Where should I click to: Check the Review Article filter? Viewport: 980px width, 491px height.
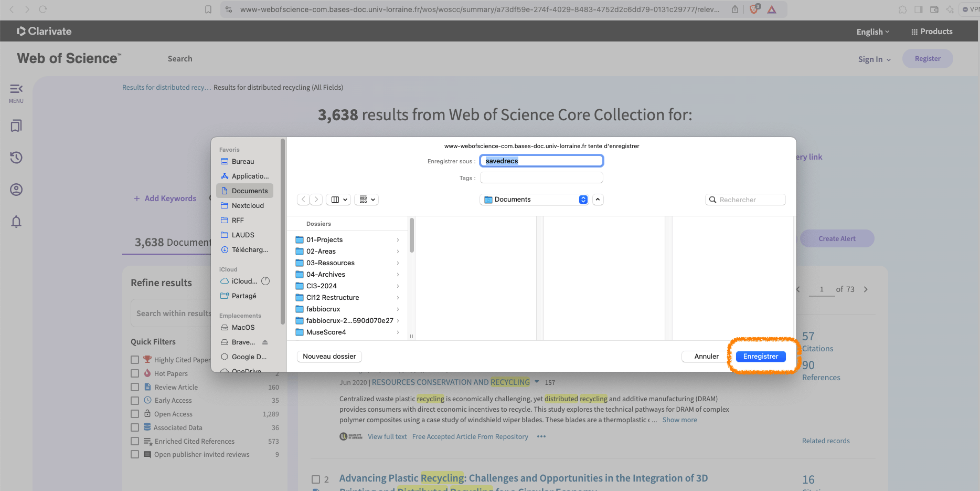[135, 387]
